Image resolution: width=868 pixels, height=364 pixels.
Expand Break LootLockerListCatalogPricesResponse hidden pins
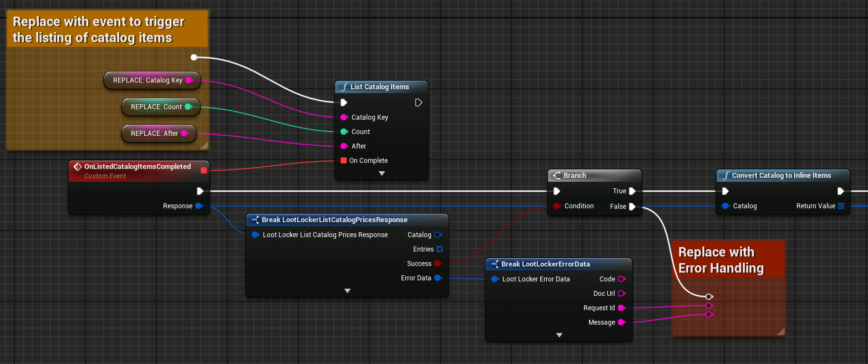click(347, 290)
